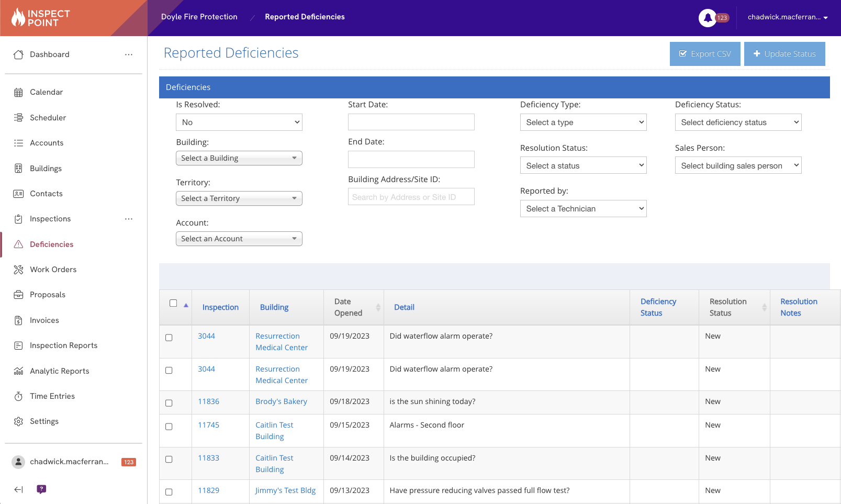The width and height of the screenshot is (841, 504).
Task: Expand the Select a Territory dropdown
Action: click(239, 198)
